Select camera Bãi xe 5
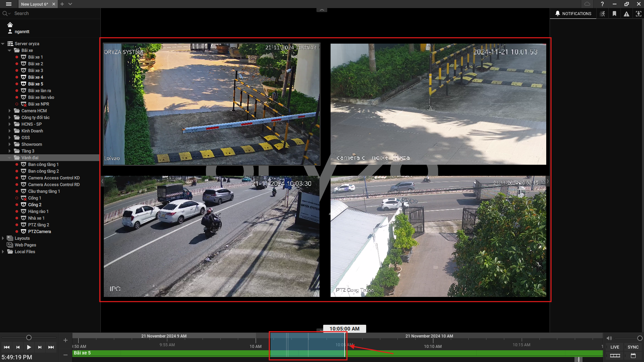Screen dimensions: 644x362 [35, 84]
